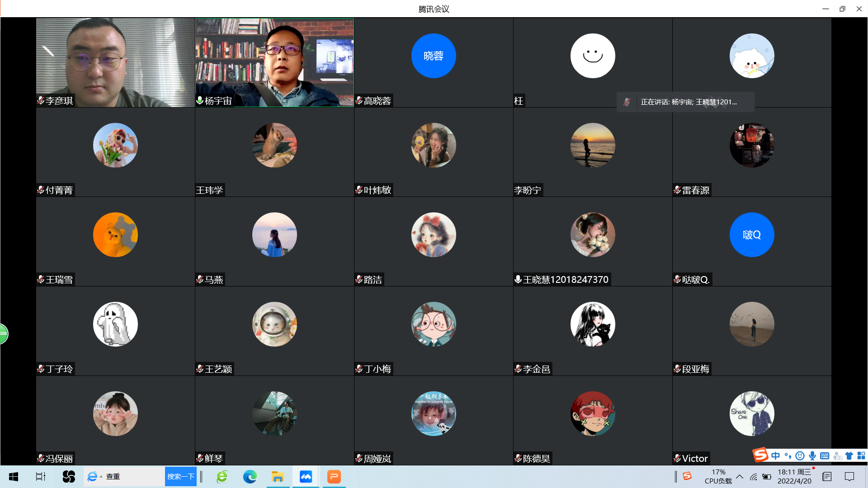Open the Sogou toolbox grid icon
Viewport: 868px width, 488px height.
[861, 455]
